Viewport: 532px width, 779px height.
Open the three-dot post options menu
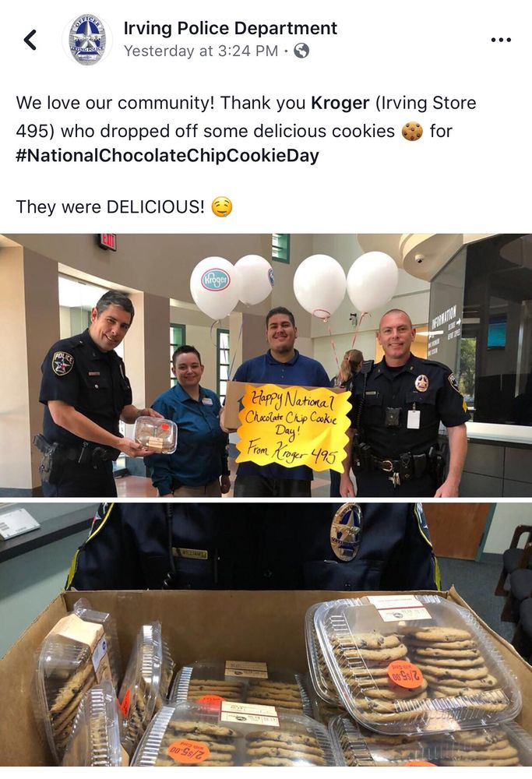coord(500,40)
